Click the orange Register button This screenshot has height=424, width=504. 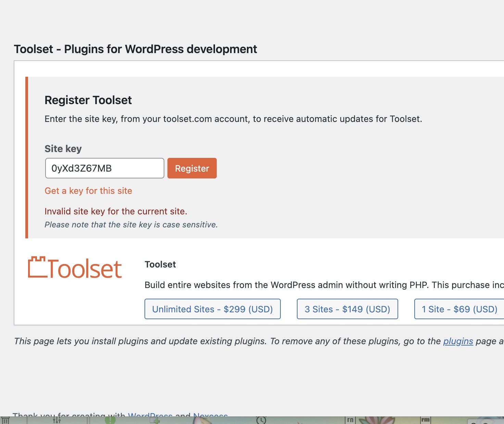192,168
